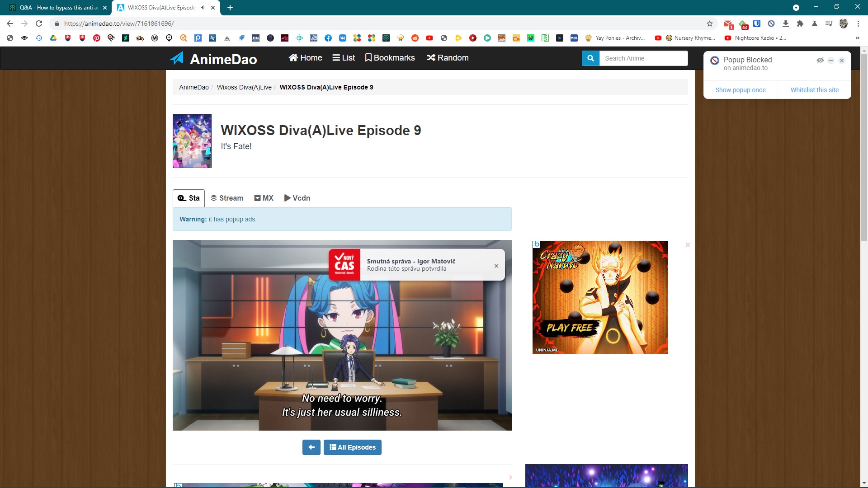The width and height of the screenshot is (868, 488).
Task: Open tab search dropdown arrow
Action: [x=796, y=8]
